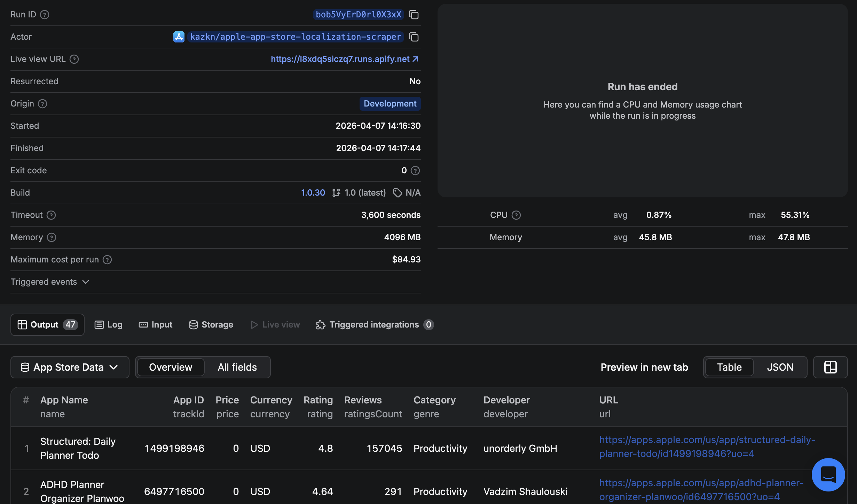Open the Live view tab

tap(275, 325)
